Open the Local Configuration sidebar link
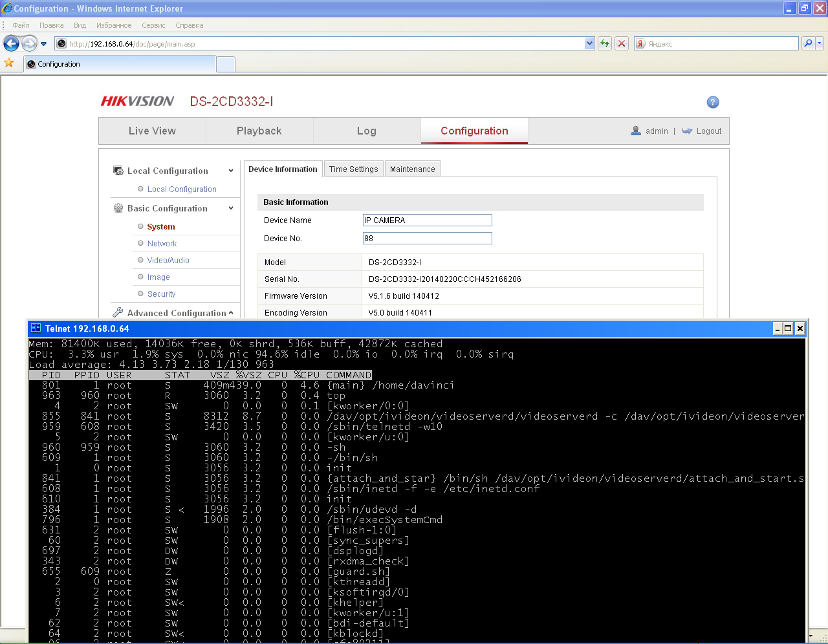 tap(182, 189)
